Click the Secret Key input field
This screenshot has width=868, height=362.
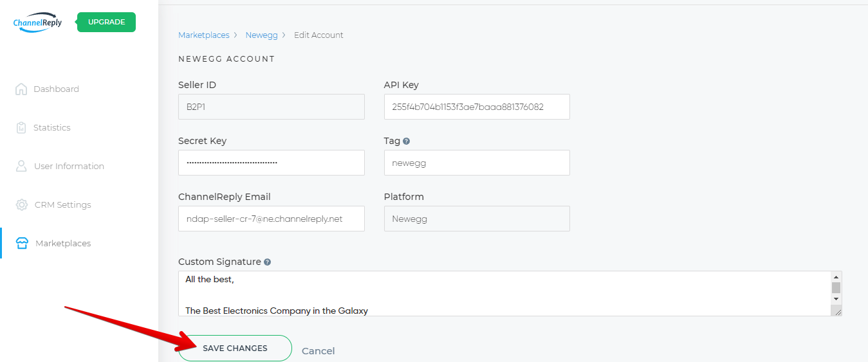coord(272,163)
